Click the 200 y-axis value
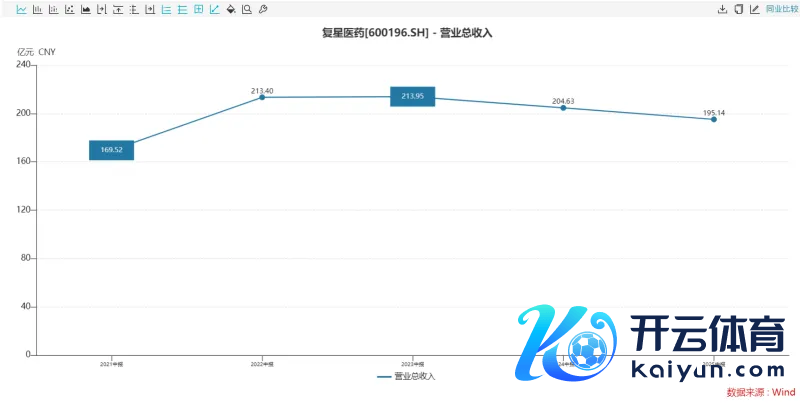This screenshot has height=403, width=800. 24,113
